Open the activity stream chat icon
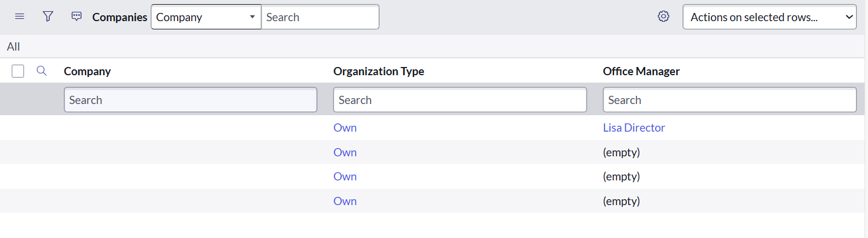Image resolution: width=868 pixels, height=238 pixels. [x=76, y=16]
